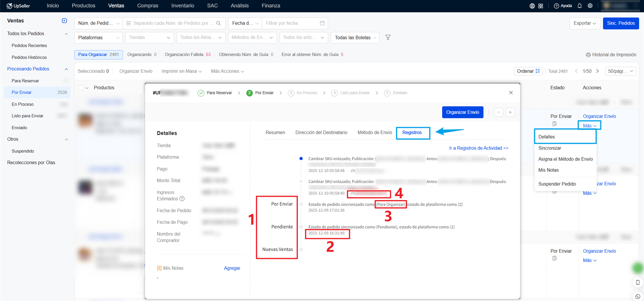
Task: Click the order number search field
Action: tap(171, 23)
